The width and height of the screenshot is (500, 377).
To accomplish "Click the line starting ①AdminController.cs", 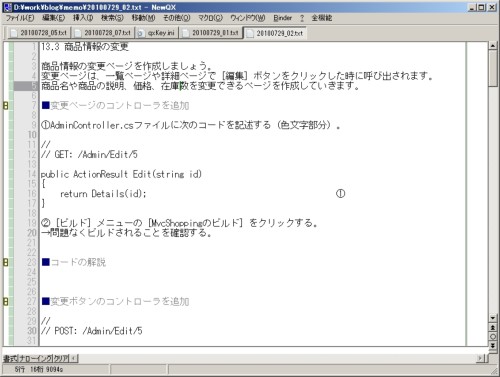I will pyautogui.click(x=191, y=125).
